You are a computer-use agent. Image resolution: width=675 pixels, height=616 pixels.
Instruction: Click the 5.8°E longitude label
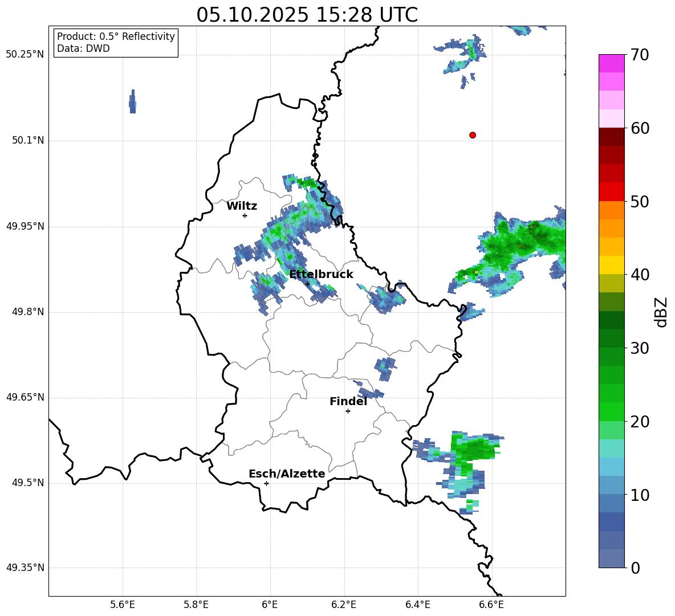[196, 605]
